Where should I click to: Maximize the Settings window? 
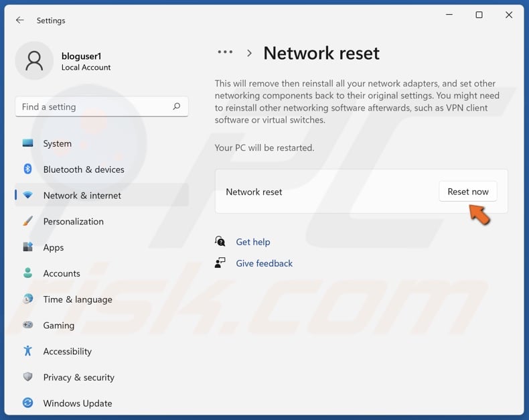[479, 15]
